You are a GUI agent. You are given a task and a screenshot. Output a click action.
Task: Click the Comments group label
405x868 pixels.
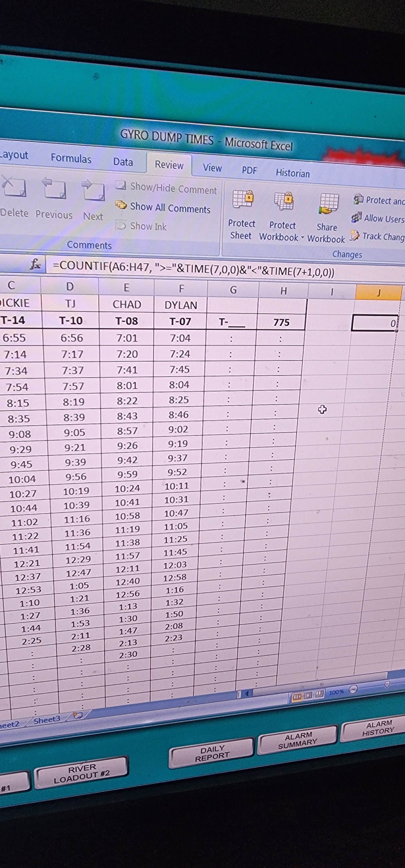(89, 245)
